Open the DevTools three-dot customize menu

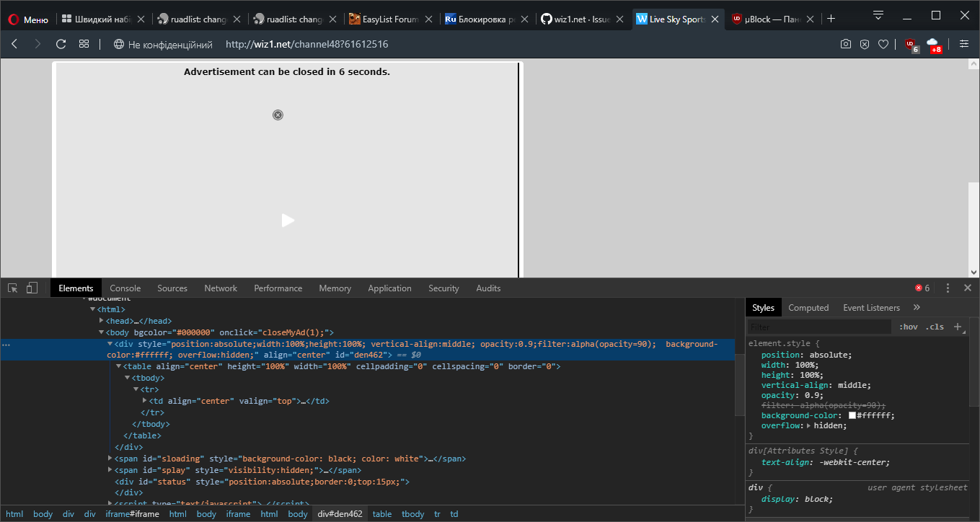(x=948, y=288)
